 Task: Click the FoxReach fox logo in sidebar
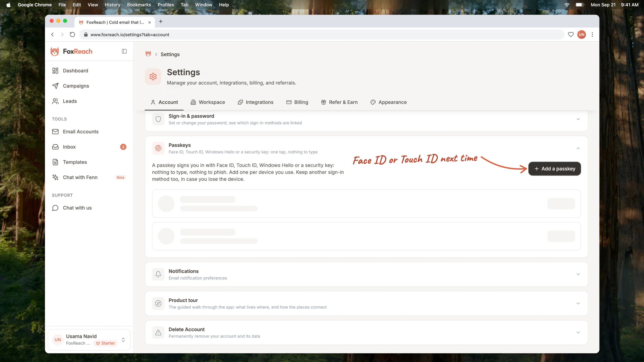(55, 51)
